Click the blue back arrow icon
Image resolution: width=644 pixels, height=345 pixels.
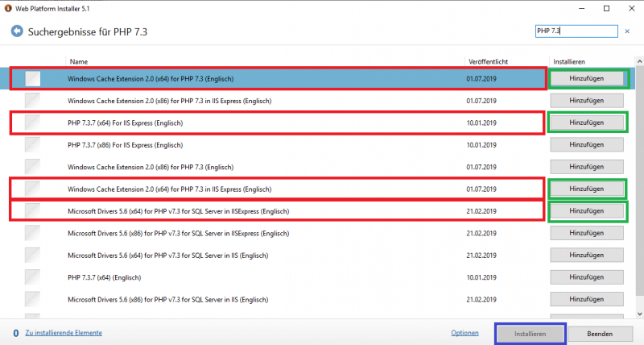coord(16,32)
